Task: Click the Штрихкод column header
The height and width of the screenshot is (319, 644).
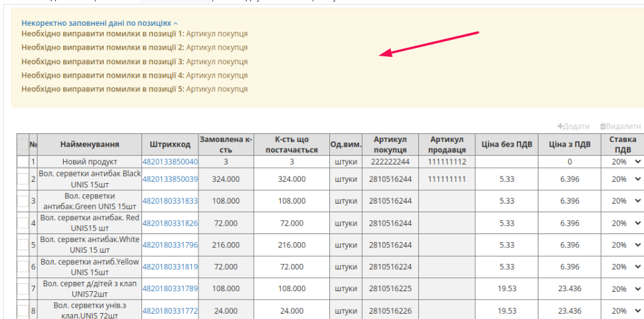Action: point(170,145)
